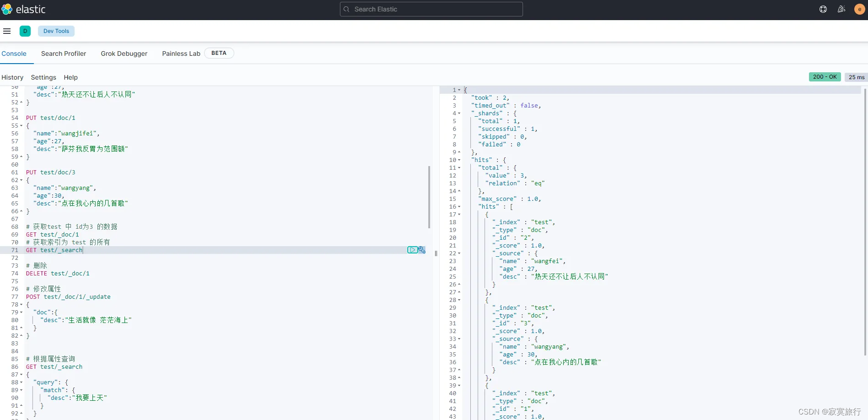Switch to the Console tab
Image resolution: width=868 pixels, height=420 pixels.
tap(14, 54)
